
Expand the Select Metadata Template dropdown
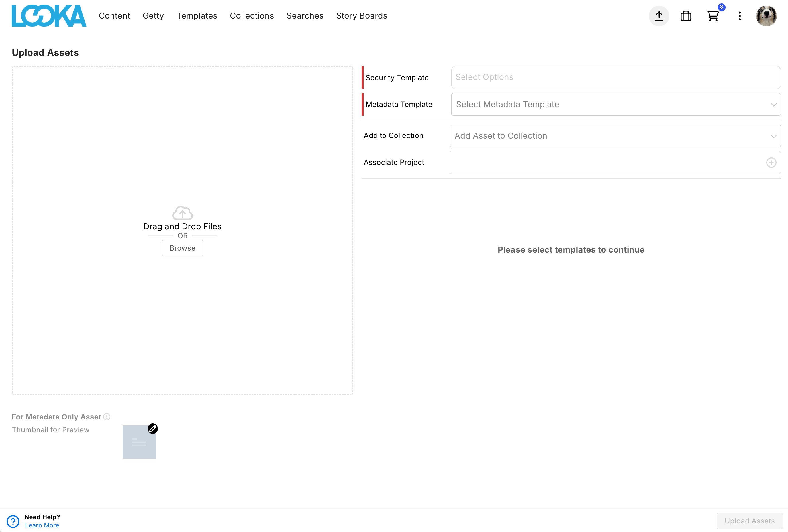click(615, 104)
